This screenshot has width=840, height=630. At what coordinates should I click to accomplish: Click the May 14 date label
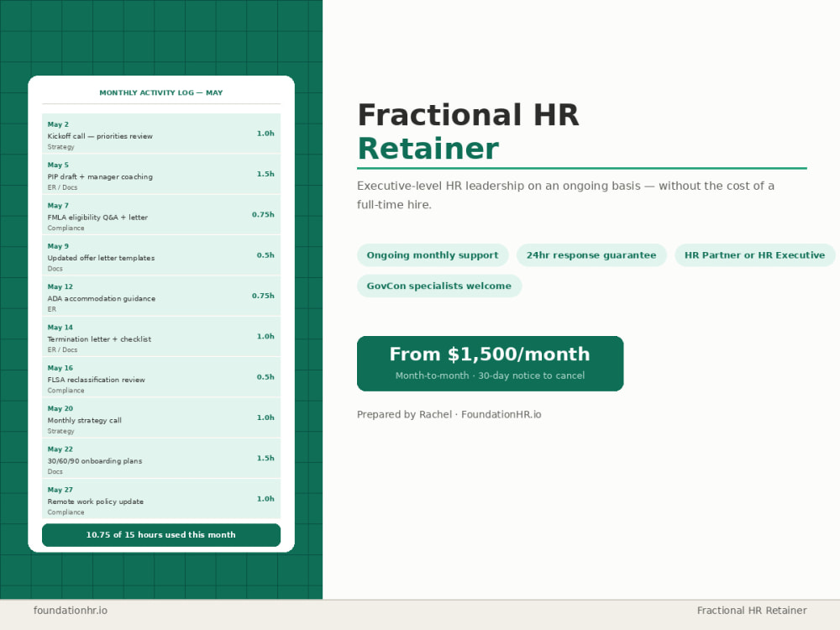point(60,328)
